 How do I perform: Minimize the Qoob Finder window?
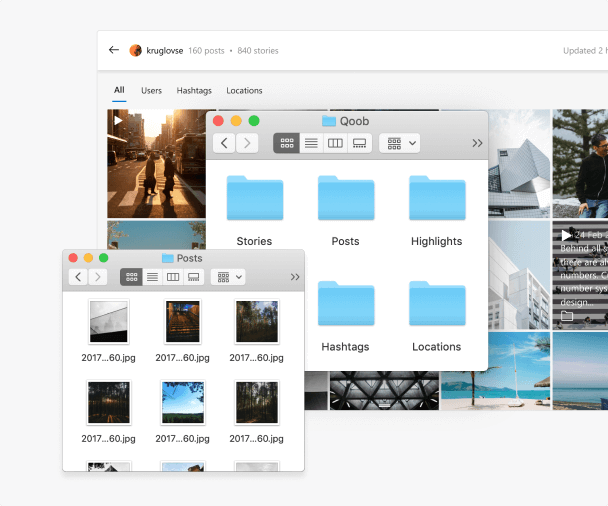click(236, 121)
